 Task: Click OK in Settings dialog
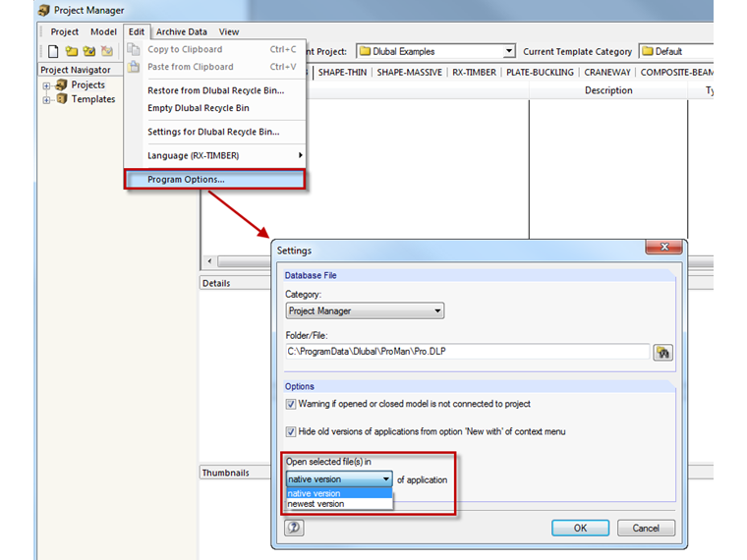(x=580, y=529)
